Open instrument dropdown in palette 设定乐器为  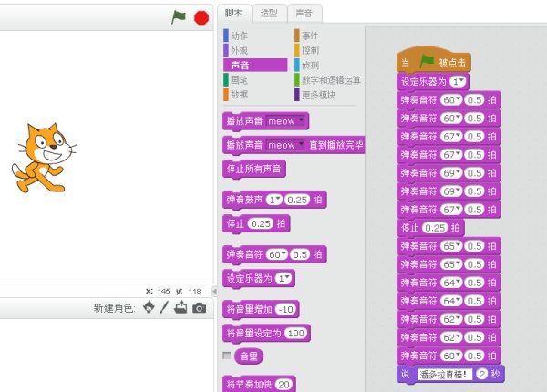(287, 278)
